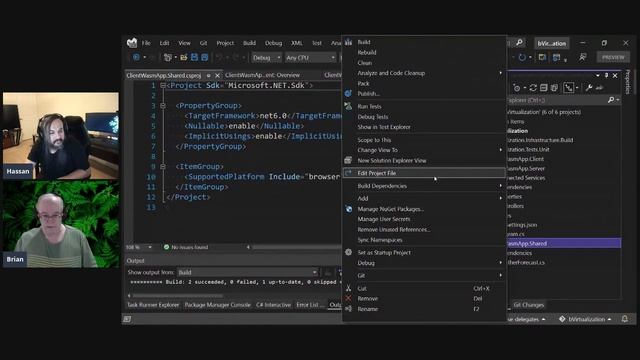Switch to the ClientWasmAp Overview tab
The height and width of the screenshot is (360, 640).
point(262,75)
